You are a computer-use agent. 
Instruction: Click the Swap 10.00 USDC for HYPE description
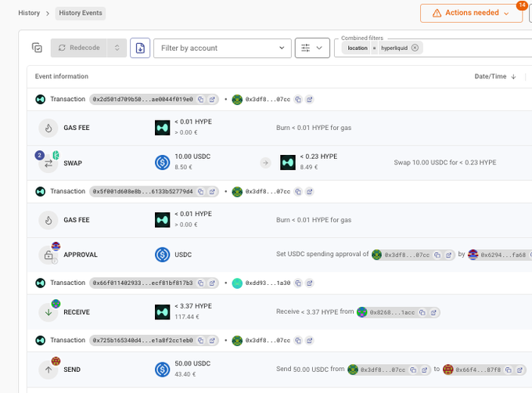(445, 163)
